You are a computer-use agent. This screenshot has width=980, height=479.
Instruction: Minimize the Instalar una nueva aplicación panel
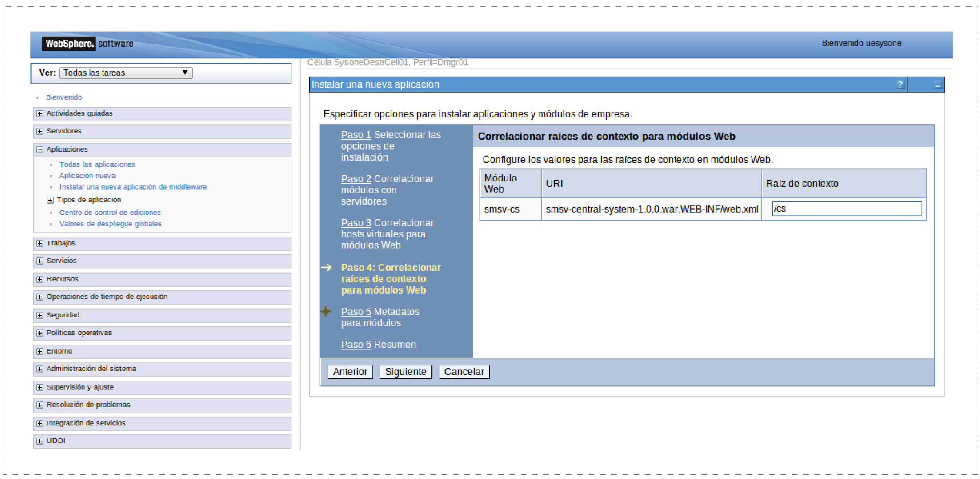(x=937, y=85)
